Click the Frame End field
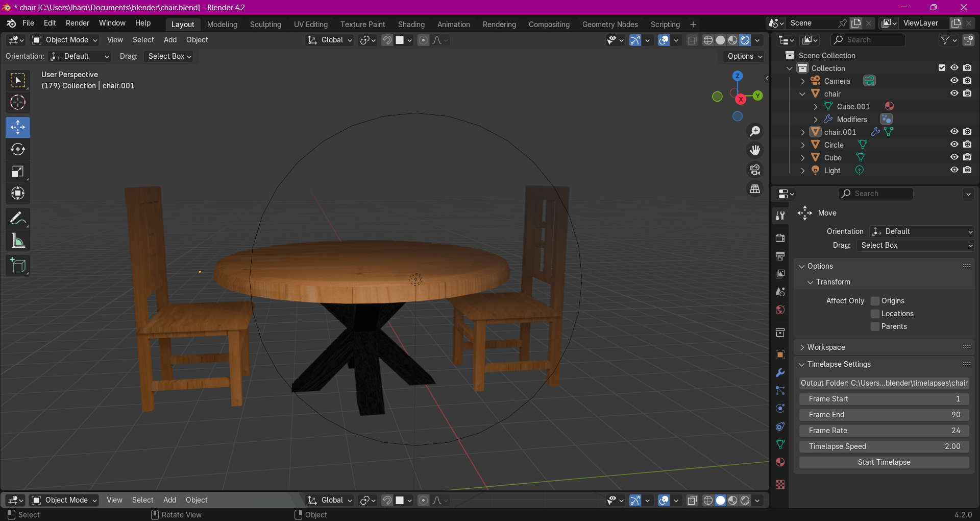Viewport: 980px width, 521px height. pos(884,415)
